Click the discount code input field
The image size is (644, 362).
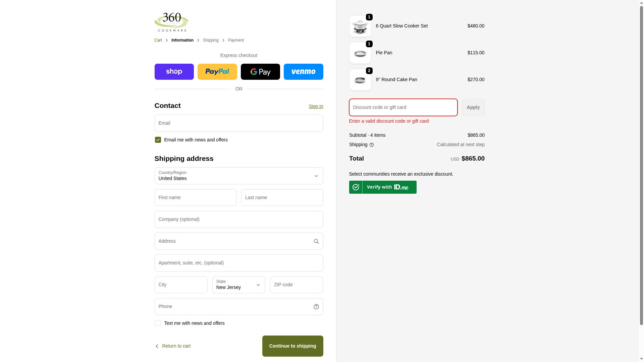tap(403, 107)
